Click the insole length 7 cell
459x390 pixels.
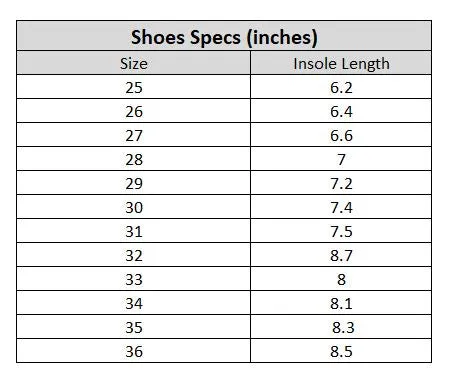coord(341,159)
